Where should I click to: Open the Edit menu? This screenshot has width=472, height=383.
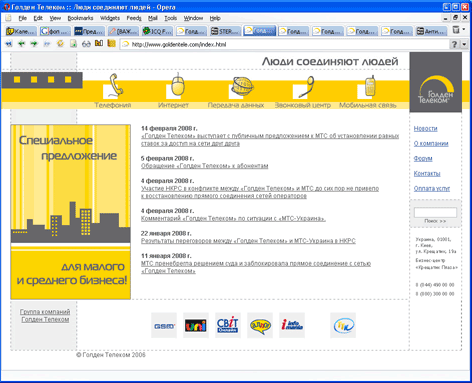[38, 18]
